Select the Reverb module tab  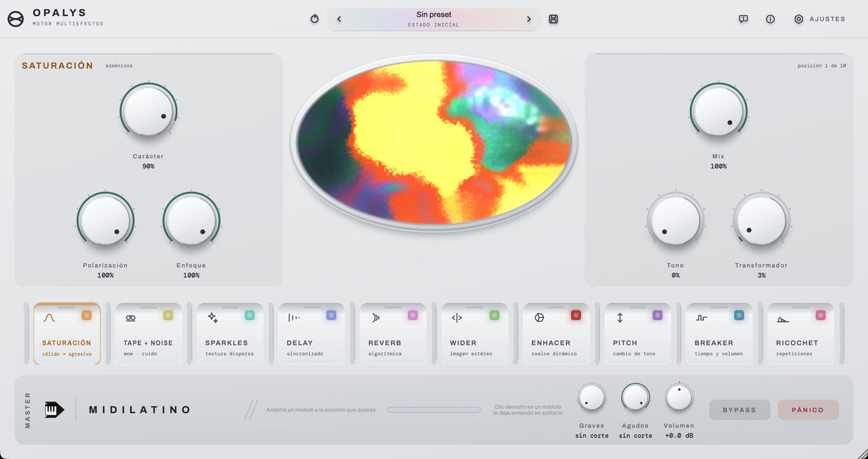point(393,334)
